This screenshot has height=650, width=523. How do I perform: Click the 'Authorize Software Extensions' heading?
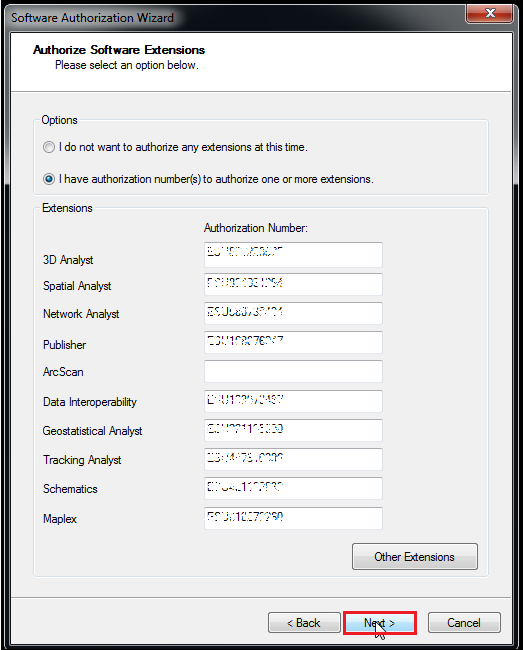[x=119, y=50]
